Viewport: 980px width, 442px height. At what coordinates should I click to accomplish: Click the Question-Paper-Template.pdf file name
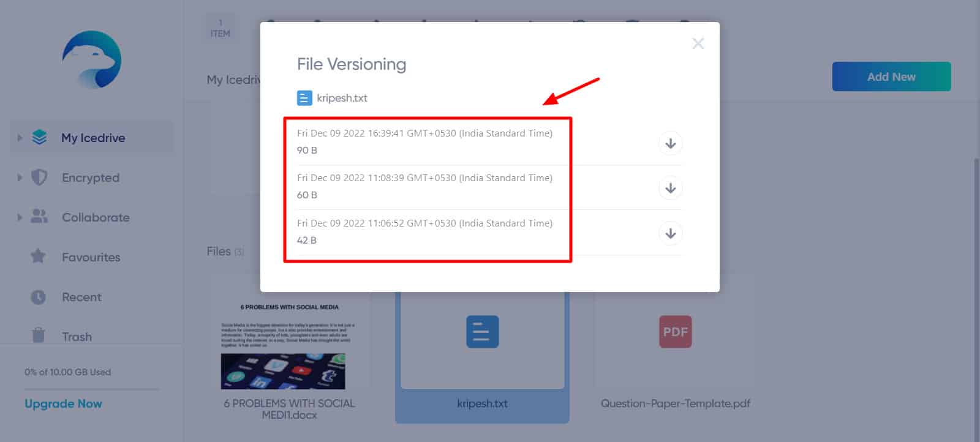tap(676, 403)
